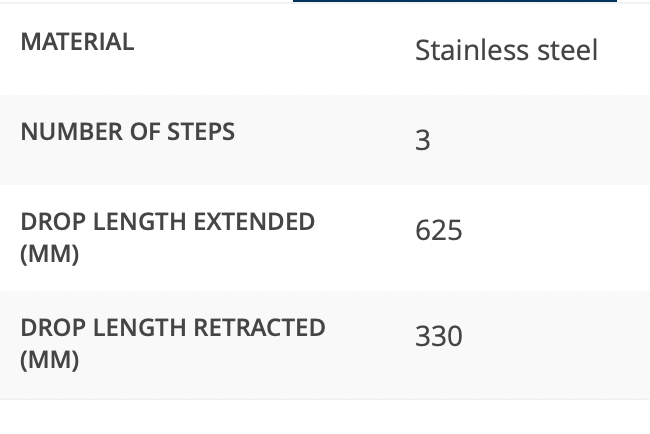
Task: Click "(MM)" under DROP LENGTH EXTENDED
Action: pyautogui.click(x=49, y=254)
